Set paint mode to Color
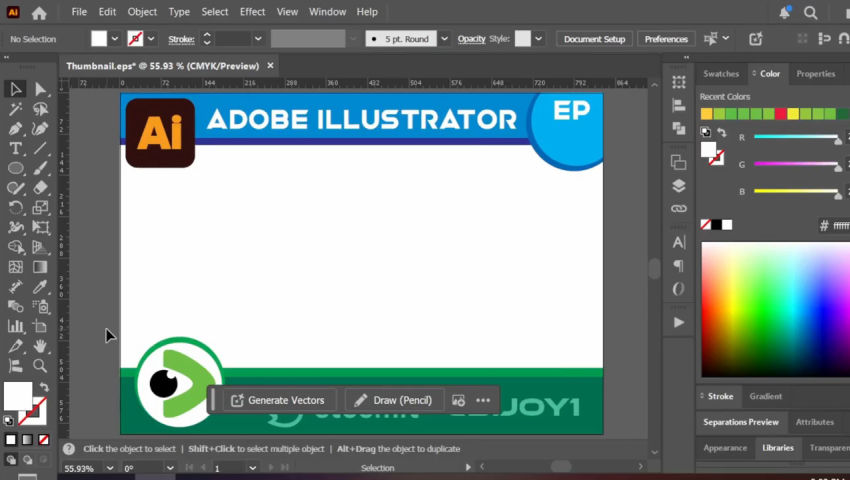The width and height of the screenshot is (850, 480). pos(11,439)
